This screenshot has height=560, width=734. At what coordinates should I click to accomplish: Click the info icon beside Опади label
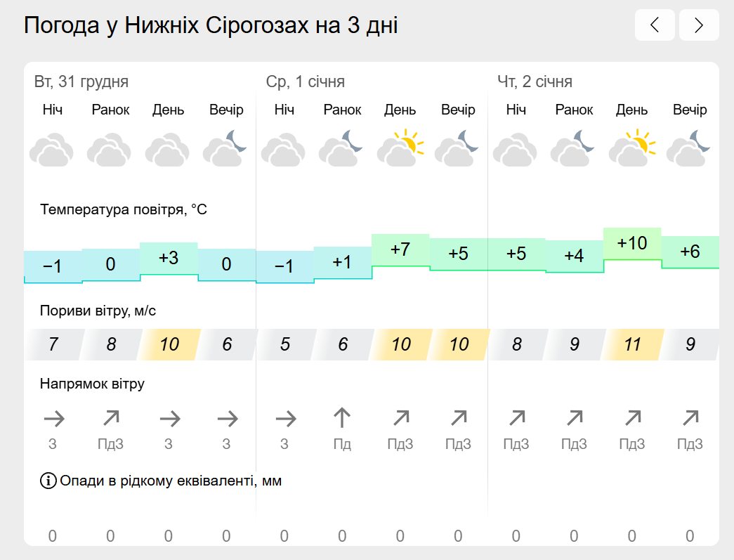click(48, 481)
